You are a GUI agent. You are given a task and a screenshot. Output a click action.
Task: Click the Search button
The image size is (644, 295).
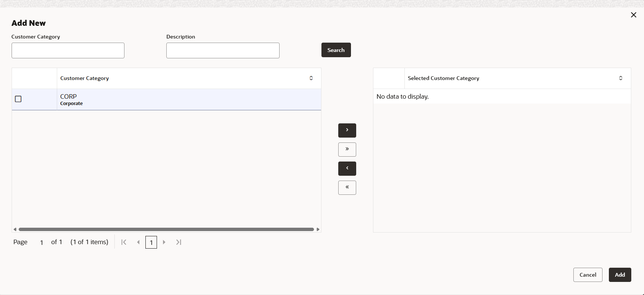pyautogui.click(x=336, y=50)
